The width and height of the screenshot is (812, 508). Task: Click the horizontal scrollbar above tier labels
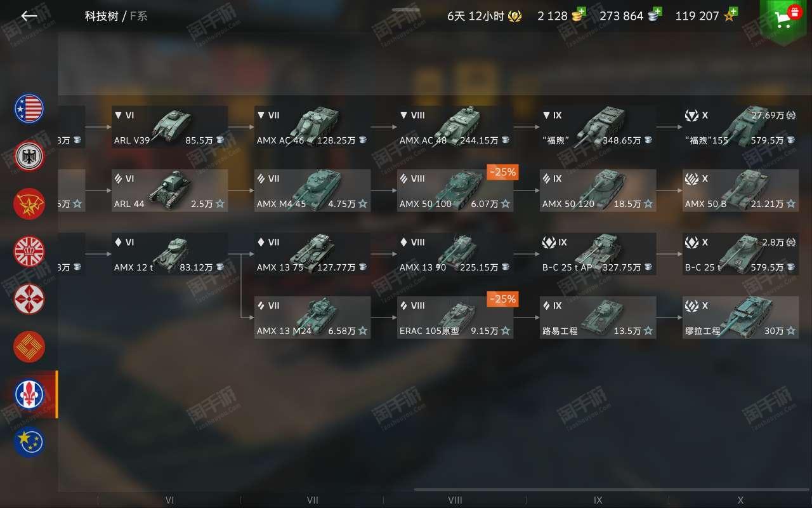point(602,490)
